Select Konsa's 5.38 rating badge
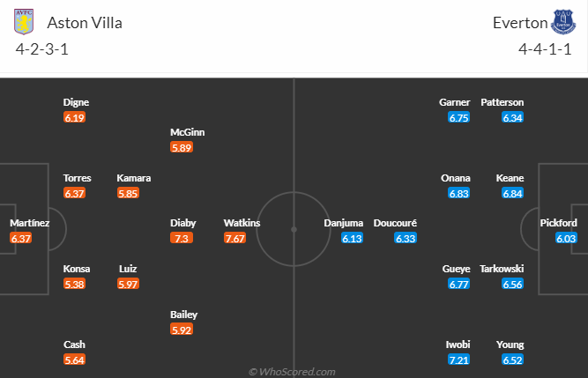The height and width of the screenshot is (378, 588). click(74, 284)
